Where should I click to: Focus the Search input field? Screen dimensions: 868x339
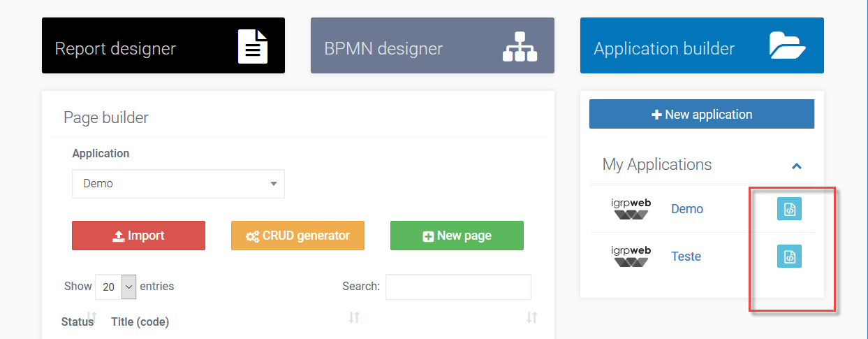coord(458,287)
